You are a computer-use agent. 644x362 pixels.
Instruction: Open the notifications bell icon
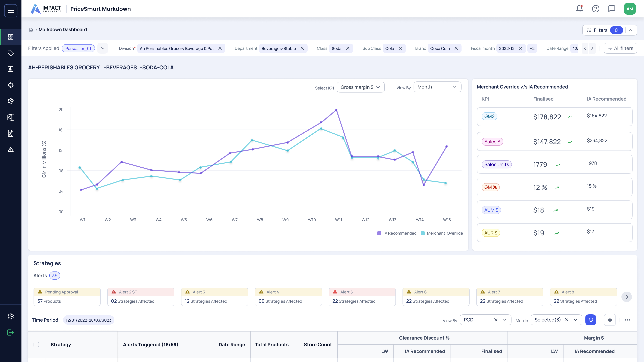(x=579, y=9)
